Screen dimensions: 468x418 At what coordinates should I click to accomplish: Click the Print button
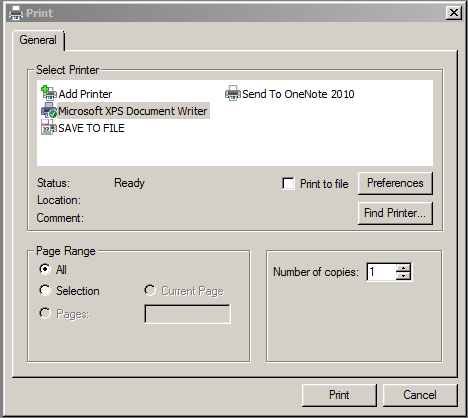pos(339,395)
